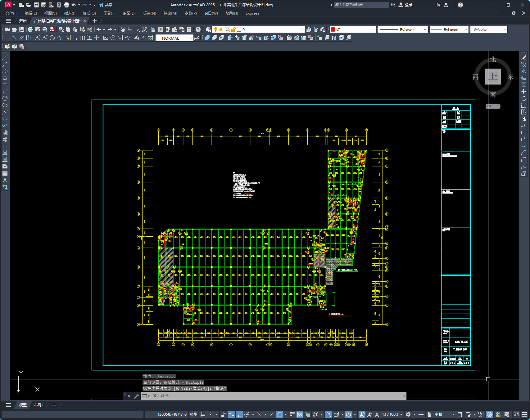Toggle lineweight display in the status bar
Image resolution: width=530 pixels, height=420 pixels.
[x=292, y=414]
